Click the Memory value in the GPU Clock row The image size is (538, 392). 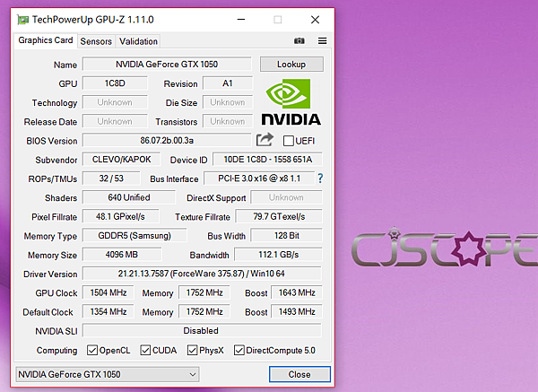click(x=204, y=292)
